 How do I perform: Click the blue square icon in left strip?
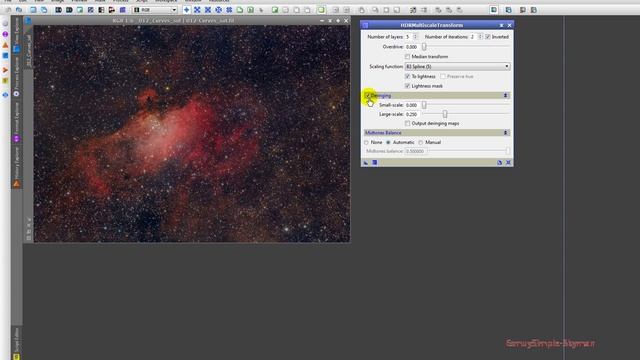[x=5, y=56]
